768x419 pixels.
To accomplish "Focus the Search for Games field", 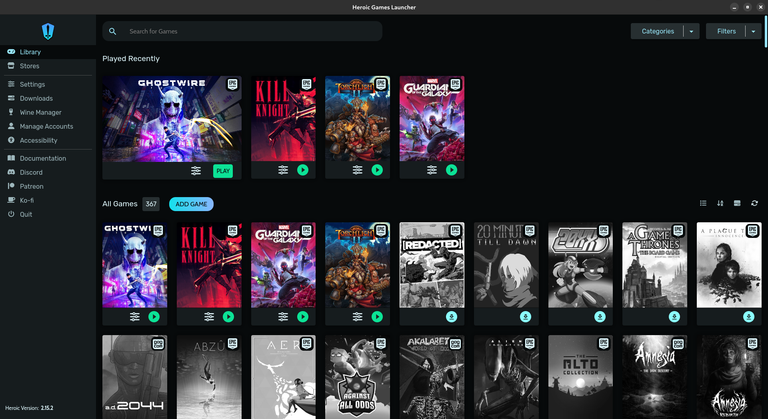I will click(x=242, y=31).
